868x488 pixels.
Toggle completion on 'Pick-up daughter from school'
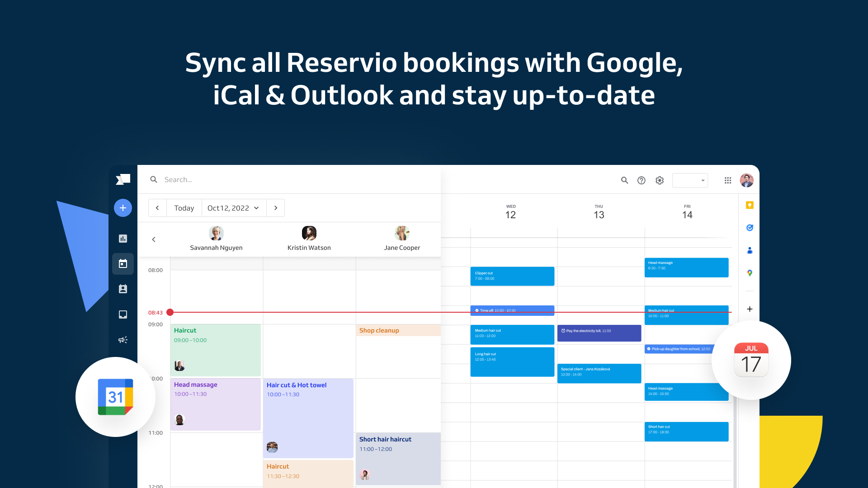coord(648,349)
